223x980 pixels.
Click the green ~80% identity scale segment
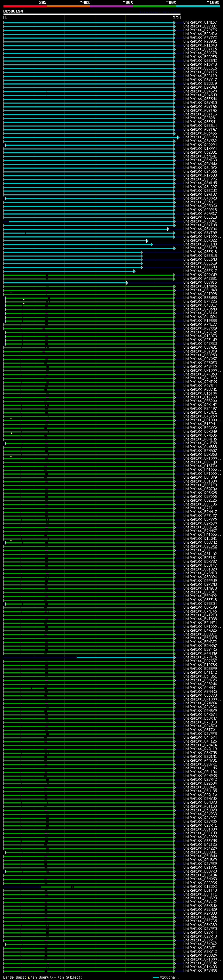[x=155, y=7]
